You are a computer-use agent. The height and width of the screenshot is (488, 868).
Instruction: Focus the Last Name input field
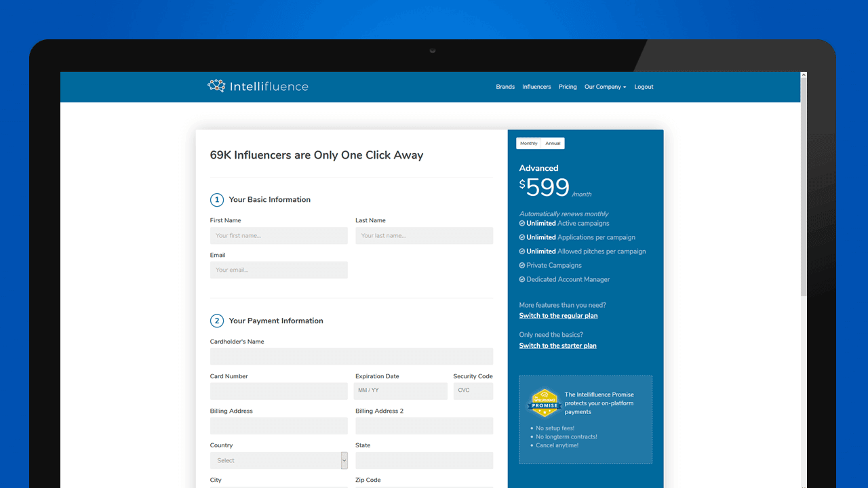(425, 235)
